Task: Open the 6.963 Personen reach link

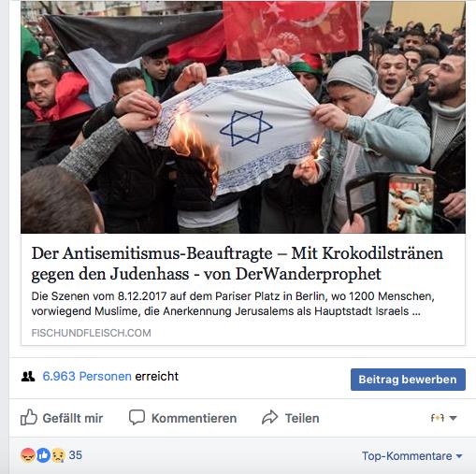Action: click(87, 376)
